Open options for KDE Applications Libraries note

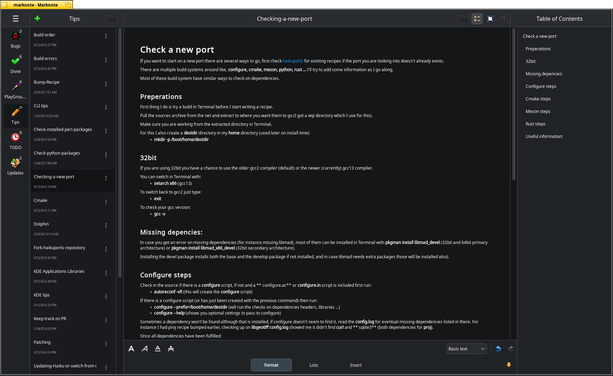106,273
